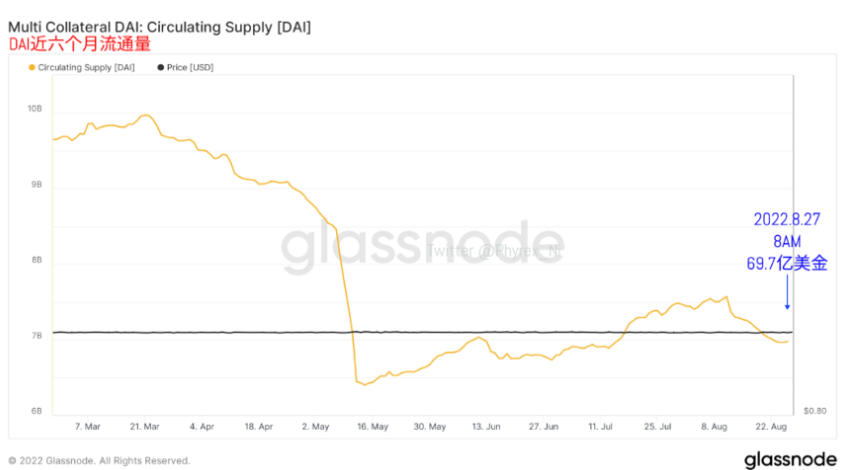Select the 22. Aug date axis label

(x=771, y=426)
